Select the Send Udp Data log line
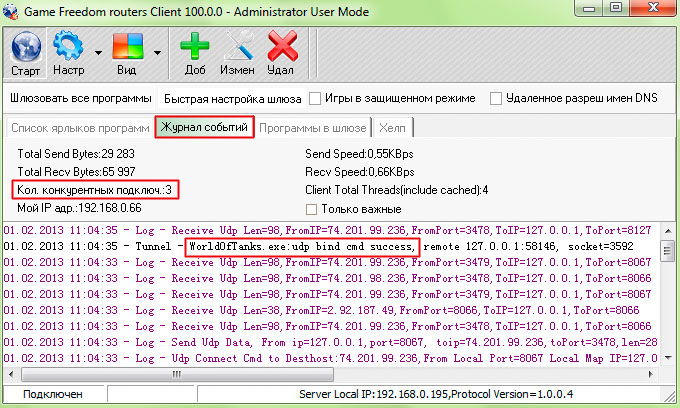 pyautogui.click(x=330, y=342)
